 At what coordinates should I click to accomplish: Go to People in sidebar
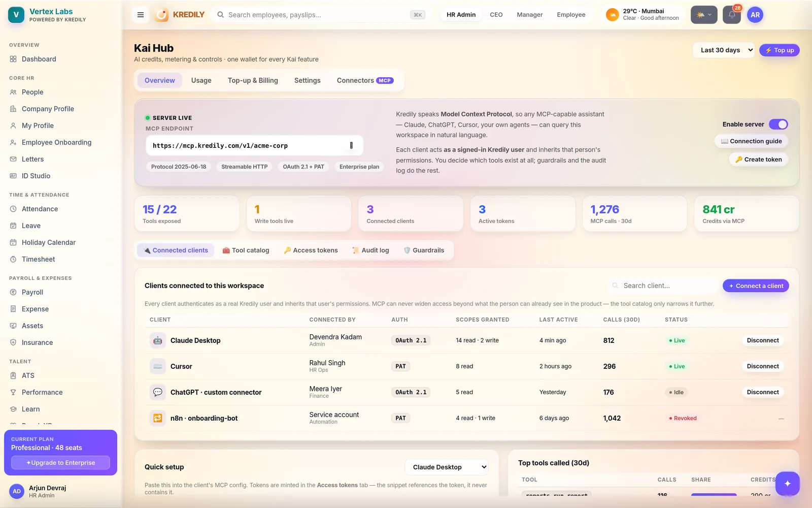tap(61, 92)
